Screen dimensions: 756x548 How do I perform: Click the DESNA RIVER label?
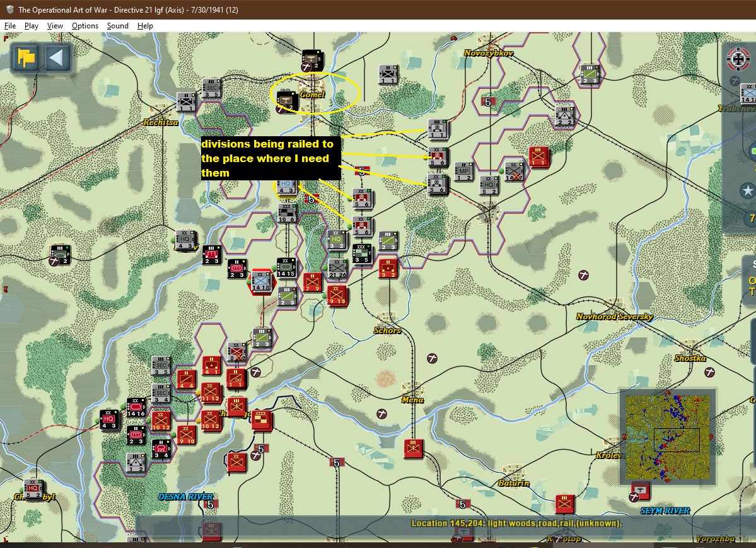[x=185, y=497]
